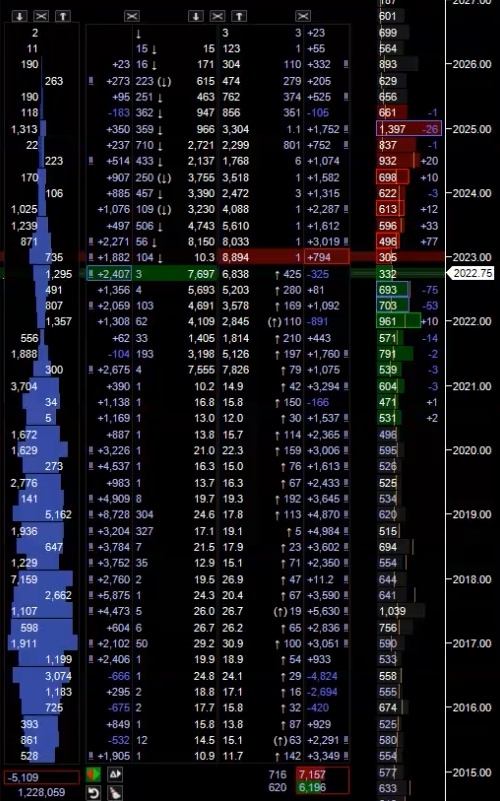Click the 3,704 volume profile bar label
This screenshot has height=801, width=500.
click(x=24, y=386)
